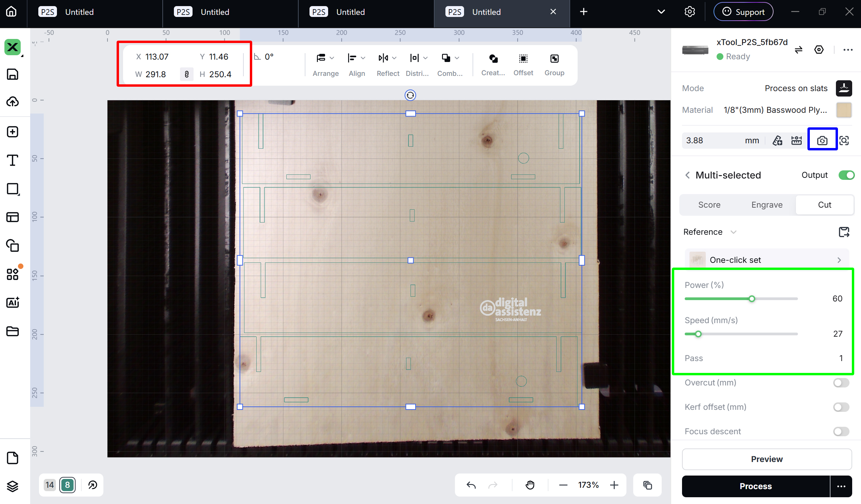Click the cloud upload icon

pyautogui.click(x=13, y=101)
